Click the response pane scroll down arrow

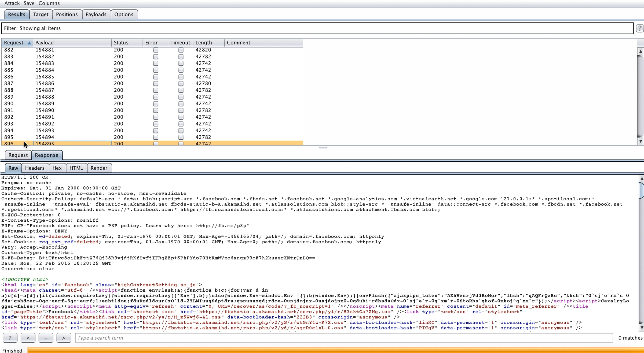click(641, 327)
